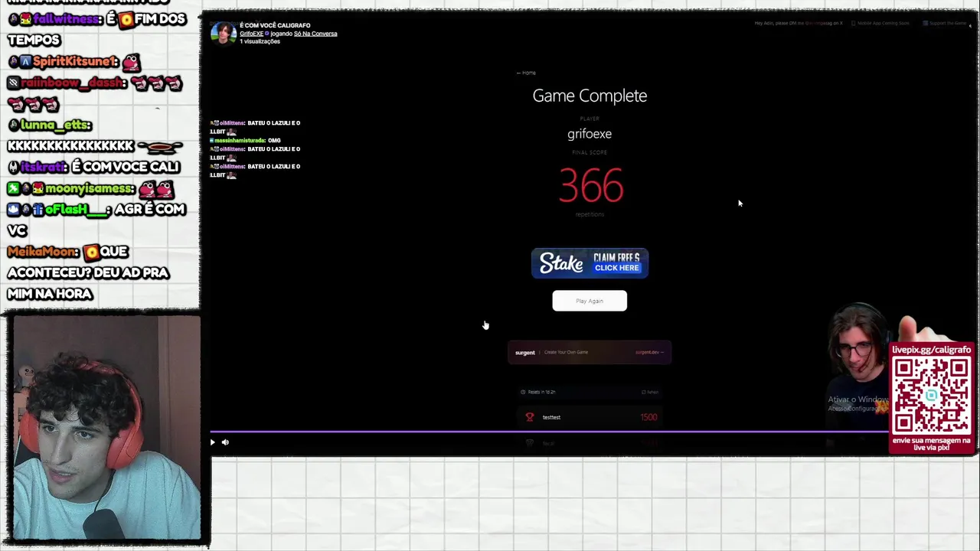
Task: Click the chat username MeikaMoon
Action: pos(43,252)
